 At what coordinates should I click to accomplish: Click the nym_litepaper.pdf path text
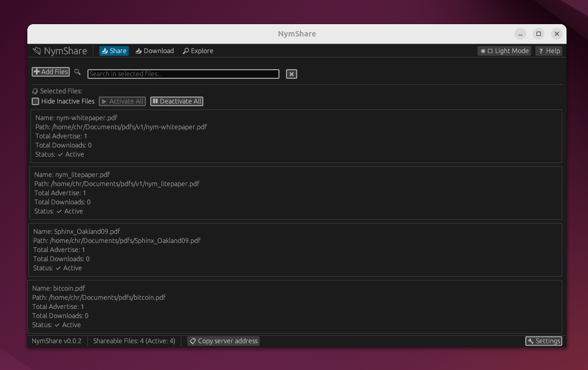(116, 184)
